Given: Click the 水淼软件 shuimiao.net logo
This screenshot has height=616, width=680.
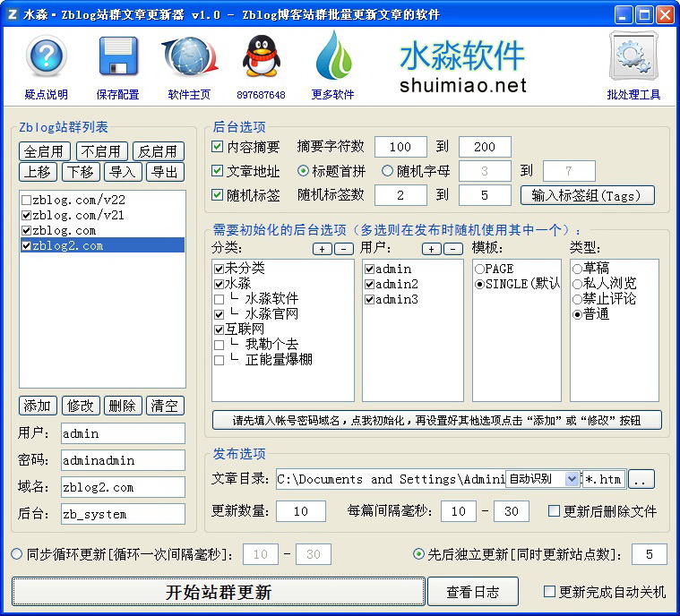Looking at the screenshot, I should pyautogui.click(x=462, y=66).
